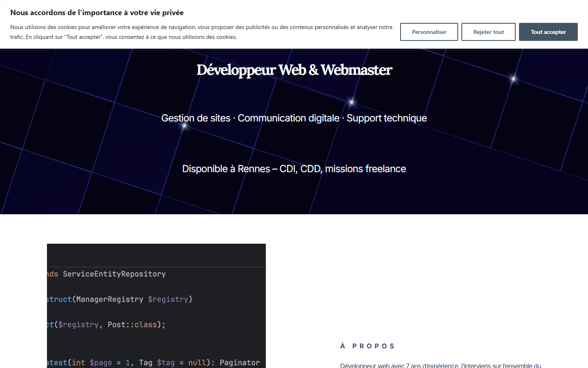Click the cookie description paragraph
Image resolution: width=588 pixels, height=368 pixels.
[x=201, y=32]
